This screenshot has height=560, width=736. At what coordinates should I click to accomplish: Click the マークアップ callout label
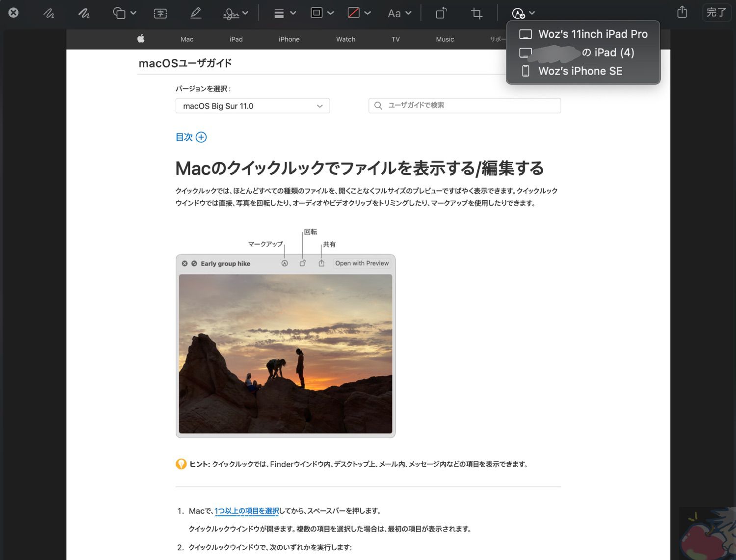tap(265, 244)
